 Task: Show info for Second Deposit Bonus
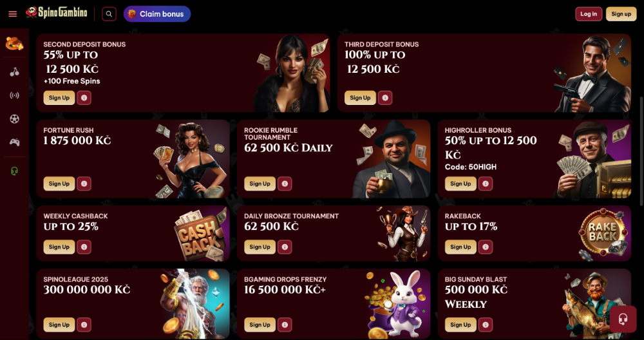pyautogui.click(x=84, y=98)
